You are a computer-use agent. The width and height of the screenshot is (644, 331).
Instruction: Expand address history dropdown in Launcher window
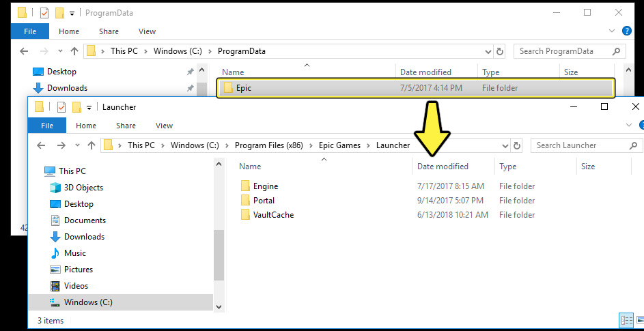pyautogui.click(x=505, y=146)
